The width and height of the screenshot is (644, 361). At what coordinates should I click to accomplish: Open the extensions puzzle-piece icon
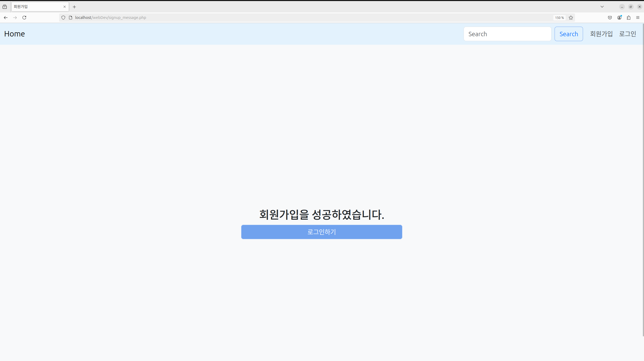(x=628, y=17)
